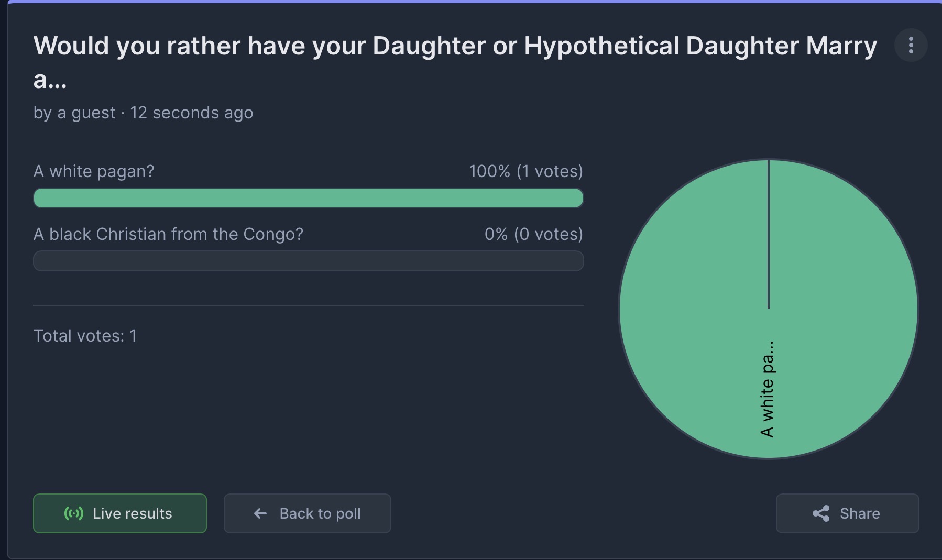Click the left arrow icon
This screenshot has width=942, height=560.
point(260,513)
